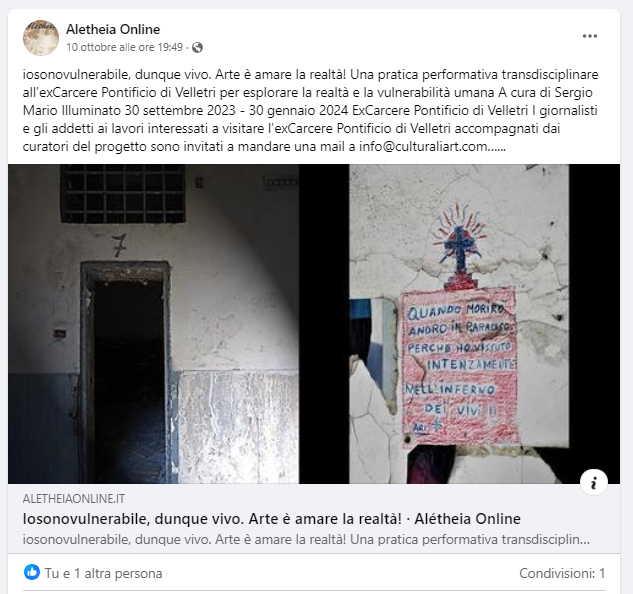Open the Iosonovulnerabile, dunque vivo article title
The image size is (633, 594).
pos(272,518)
